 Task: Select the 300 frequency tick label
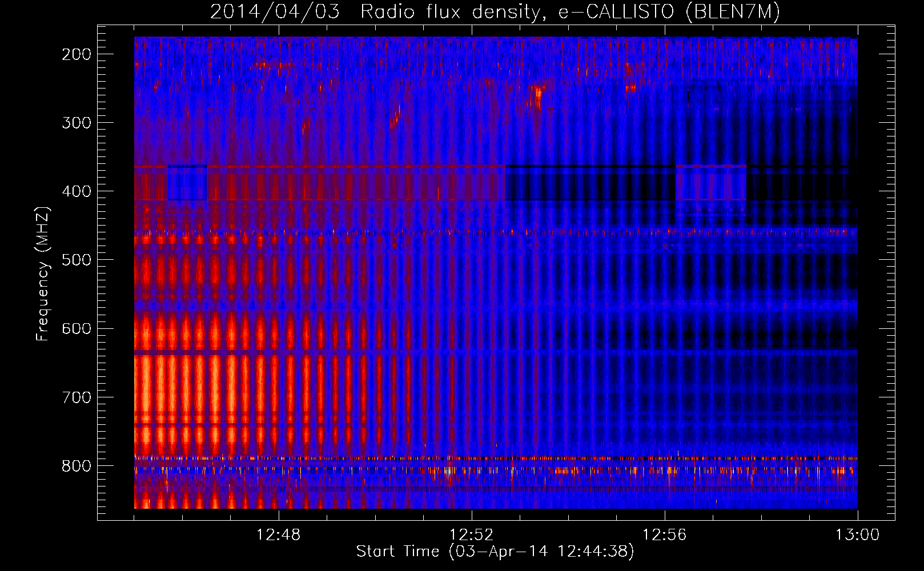77,123
